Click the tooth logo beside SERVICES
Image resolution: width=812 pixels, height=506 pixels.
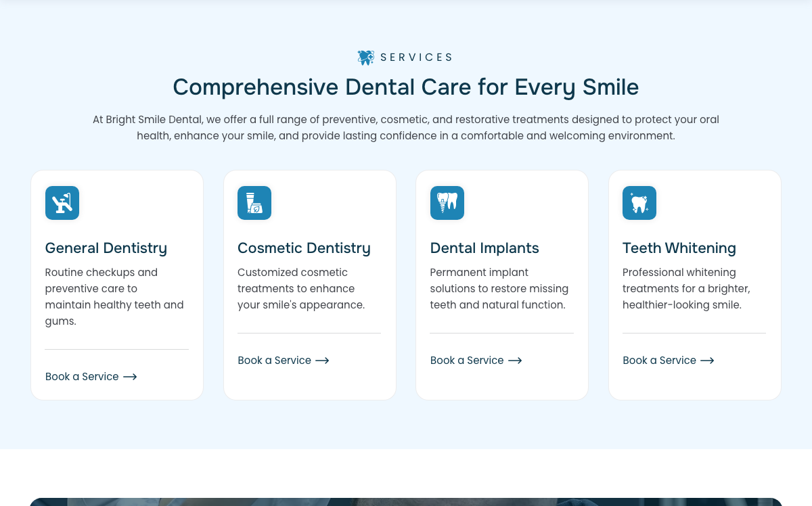click(x=366, y=57)
